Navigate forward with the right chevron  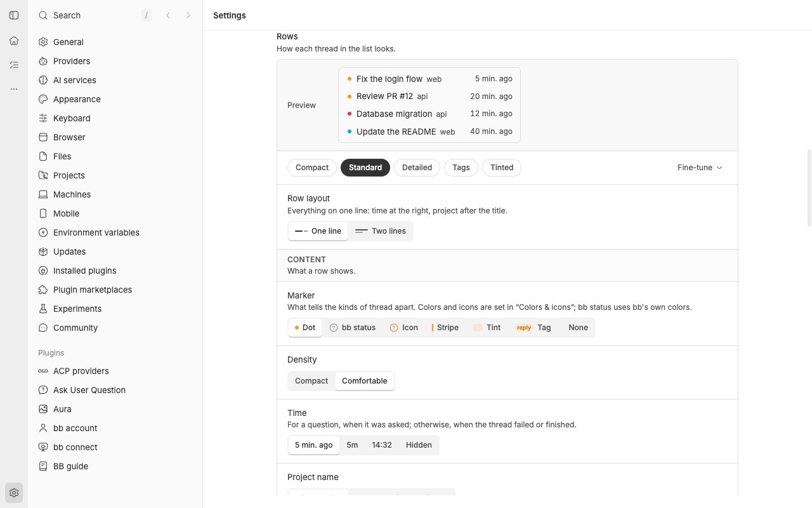188,15
